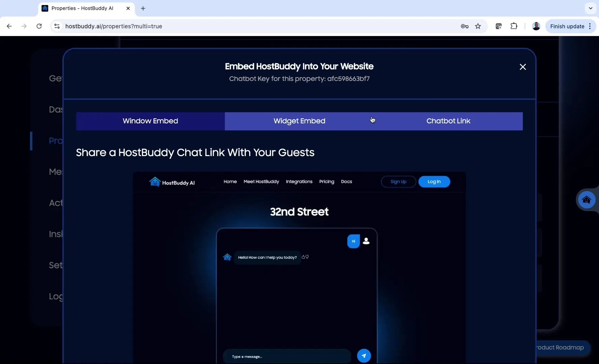Click the extension icon left of the puzzle icon
Screen dimensions: 599x364
click(498, 26)
